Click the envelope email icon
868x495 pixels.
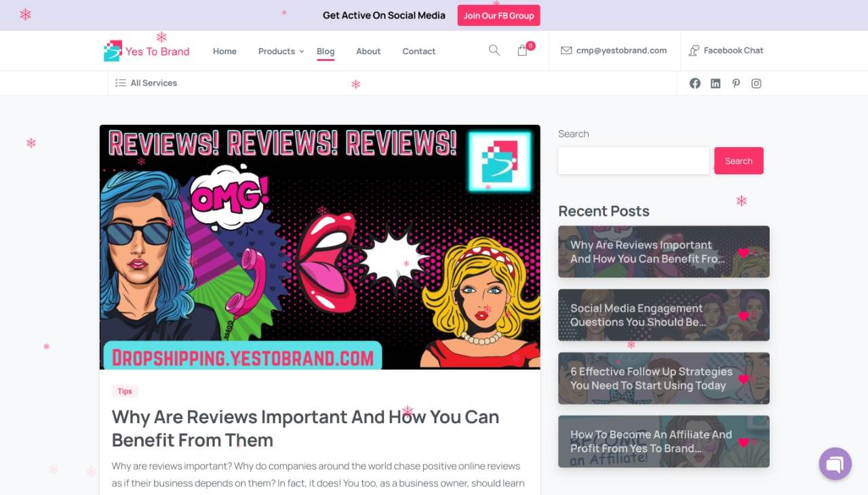[x=566, y=50]
